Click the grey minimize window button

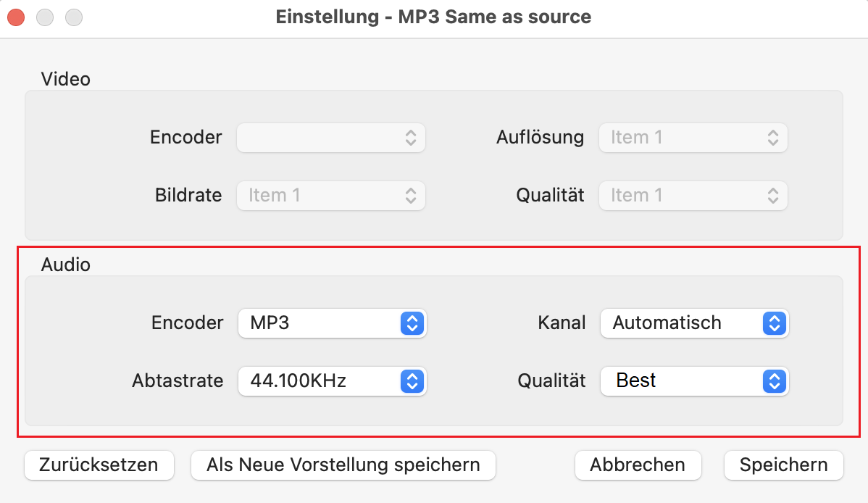coord(45,17)
